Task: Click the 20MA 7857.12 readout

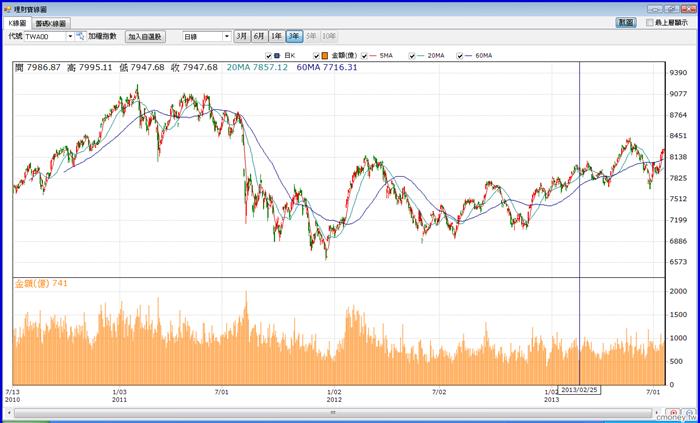Action: click(x=257, y=67)
